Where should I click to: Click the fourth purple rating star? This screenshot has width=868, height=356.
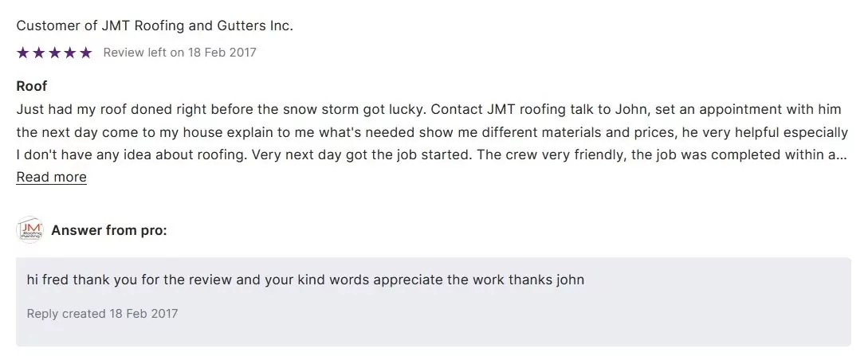[x=70, y=53]
